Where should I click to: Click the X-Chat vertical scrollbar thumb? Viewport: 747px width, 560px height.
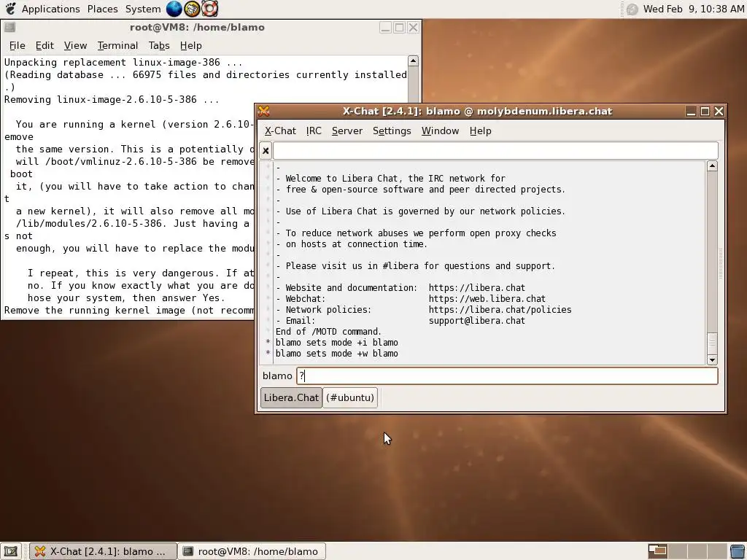(x=712, y=344)
